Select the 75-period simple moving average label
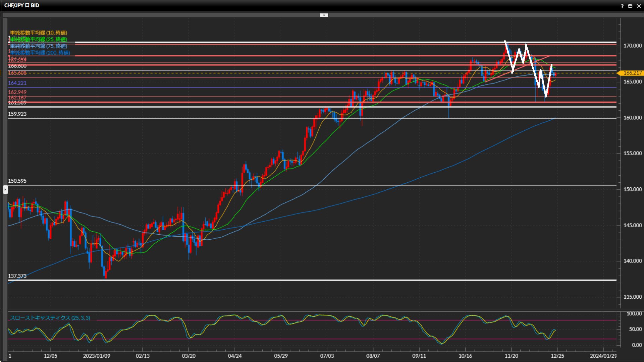The height and width of the screenshot is (362, 644). coord(39,46)
